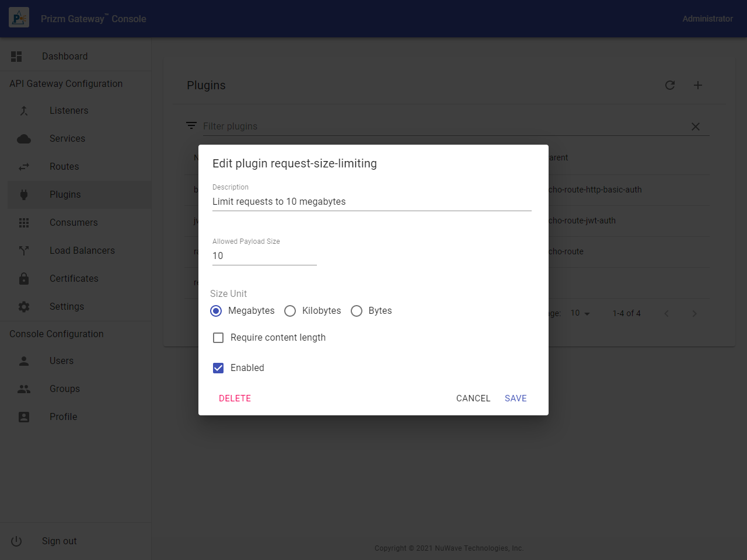Viewport: 747px width, 560px height.
Task: Click the Allowed Payload Size field
Action: pyautogui.click(x=264, y=256)
